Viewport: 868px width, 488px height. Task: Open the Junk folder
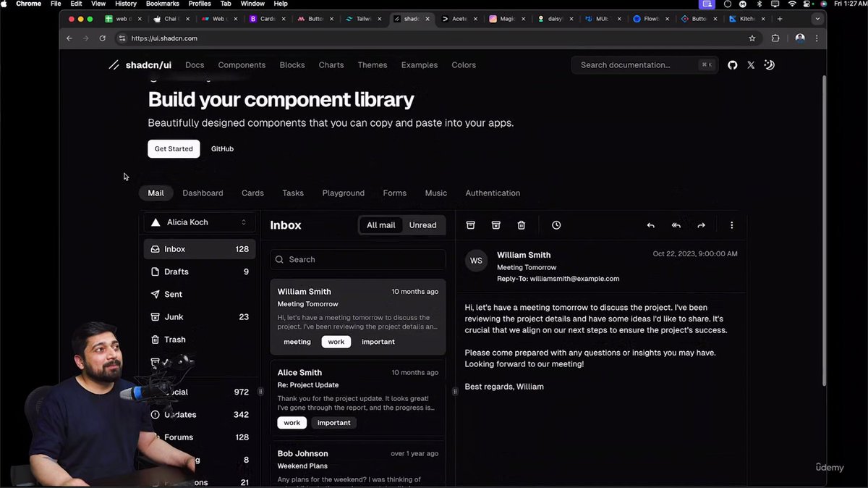[200, 316]
